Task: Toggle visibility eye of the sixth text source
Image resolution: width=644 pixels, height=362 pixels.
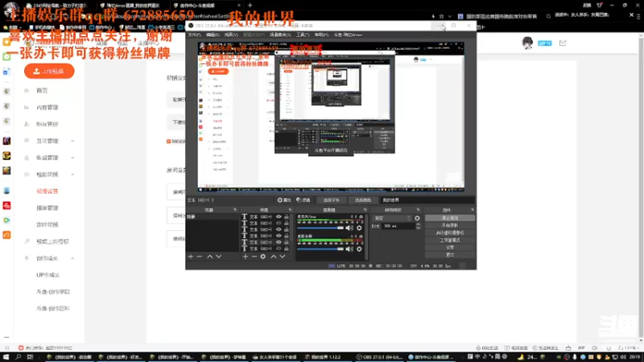Action: [279, 249]
